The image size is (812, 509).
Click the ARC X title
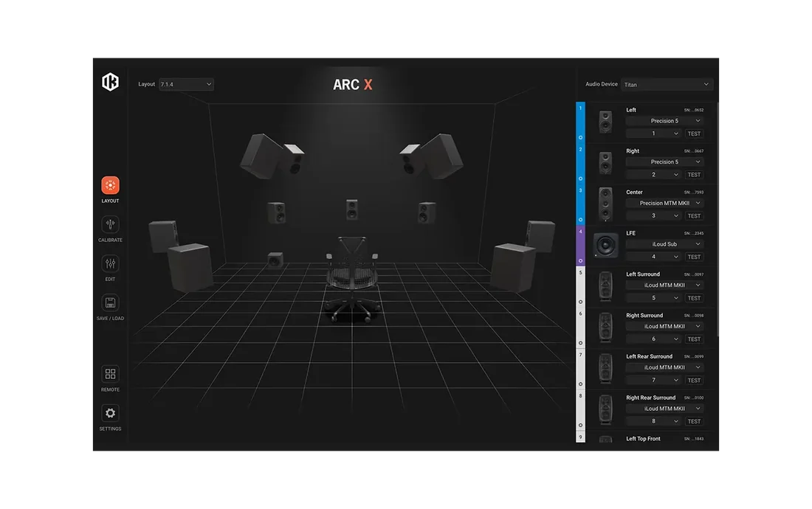click(353, 85)
